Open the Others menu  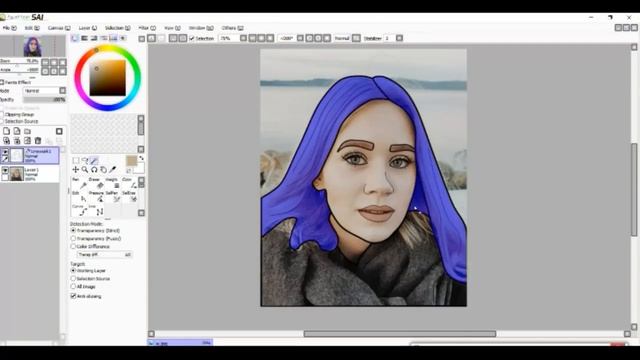tap(232, 28)
